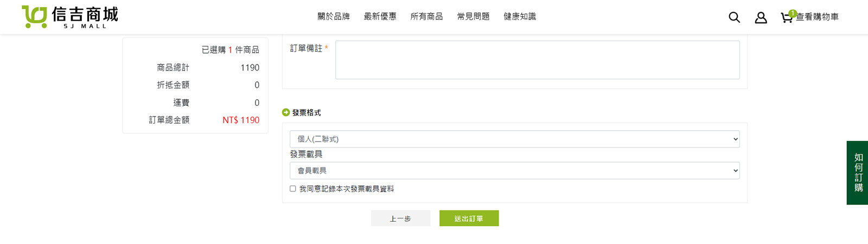Click the 我同意記錄本次發票載具資料 label text
Screen dimensions: 868x244
347,189
